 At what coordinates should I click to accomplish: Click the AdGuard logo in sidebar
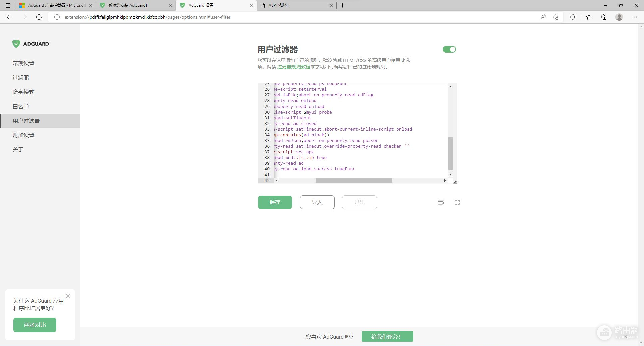31,44
